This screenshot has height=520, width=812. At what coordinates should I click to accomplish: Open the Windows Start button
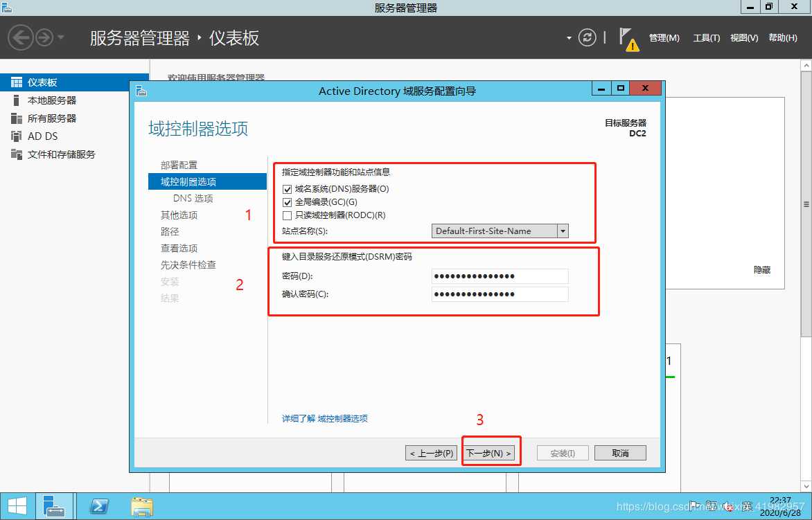(x=17, y=506)
